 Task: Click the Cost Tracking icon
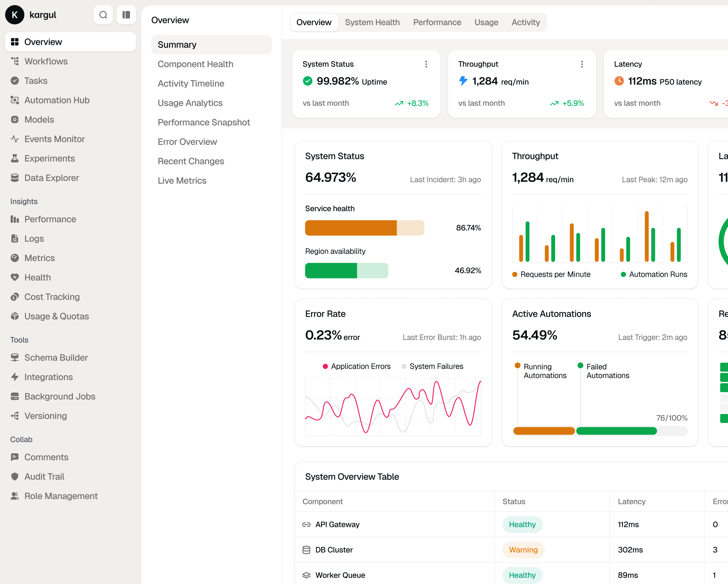pyautogui.click(x=14, y=297)
